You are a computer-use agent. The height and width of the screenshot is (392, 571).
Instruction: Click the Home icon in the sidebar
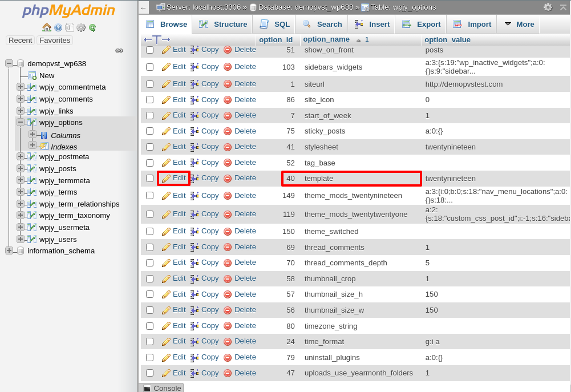point(47,27)
